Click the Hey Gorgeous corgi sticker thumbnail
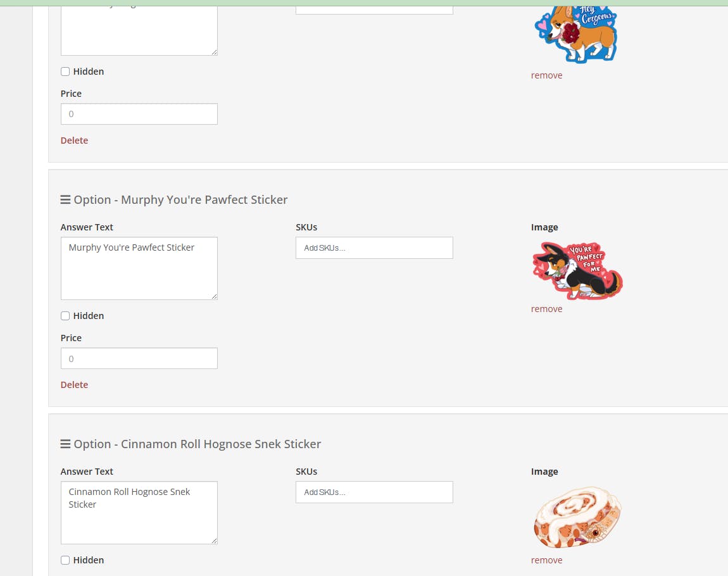 575,34
